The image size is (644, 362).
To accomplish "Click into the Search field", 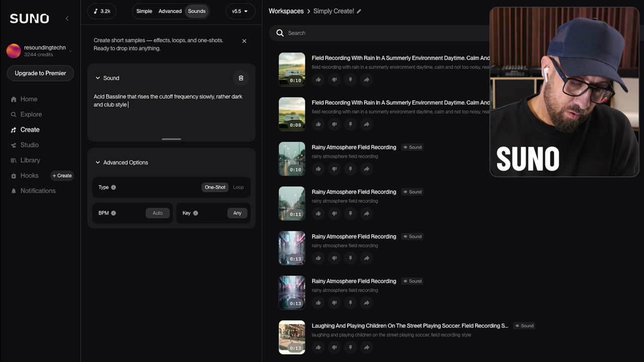I will [x=380, y=33].
